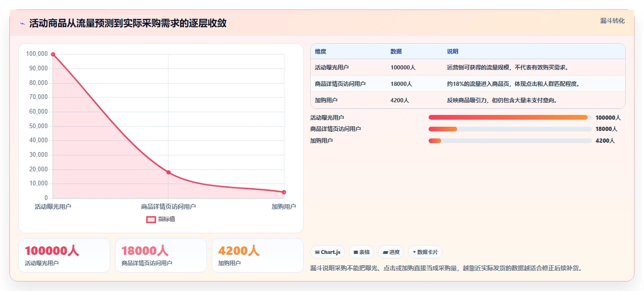Click the 100000人 data card
Image resolution: width=644 pixels, height=291 pixels.
click(64, 255)
